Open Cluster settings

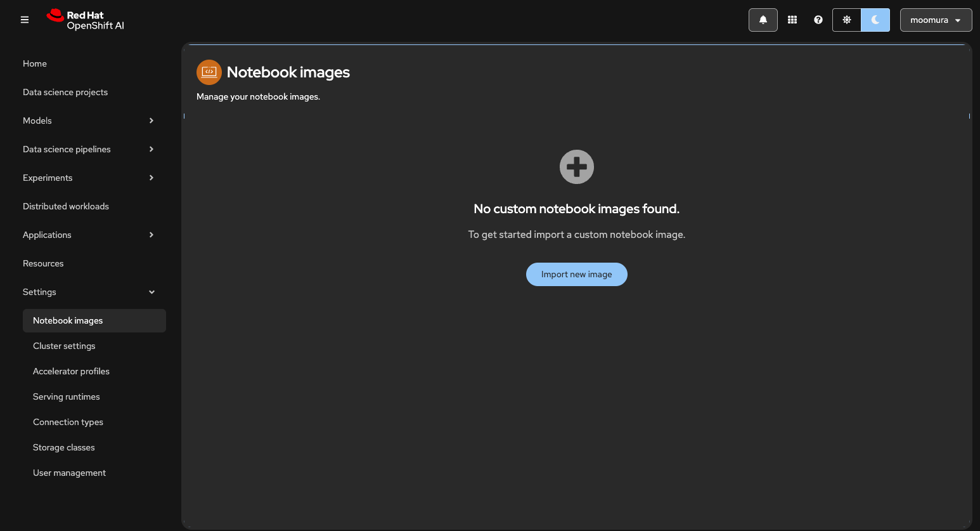[94, 346]
